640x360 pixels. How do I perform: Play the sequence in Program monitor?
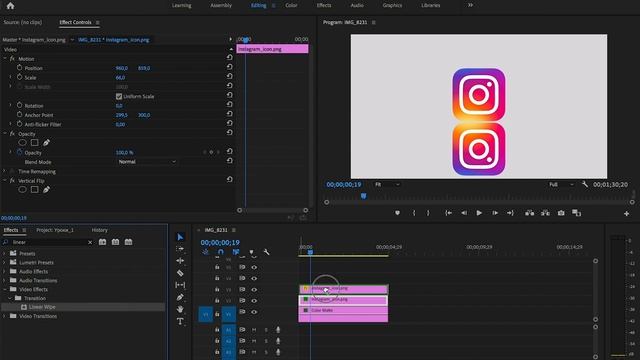point(479,213)
